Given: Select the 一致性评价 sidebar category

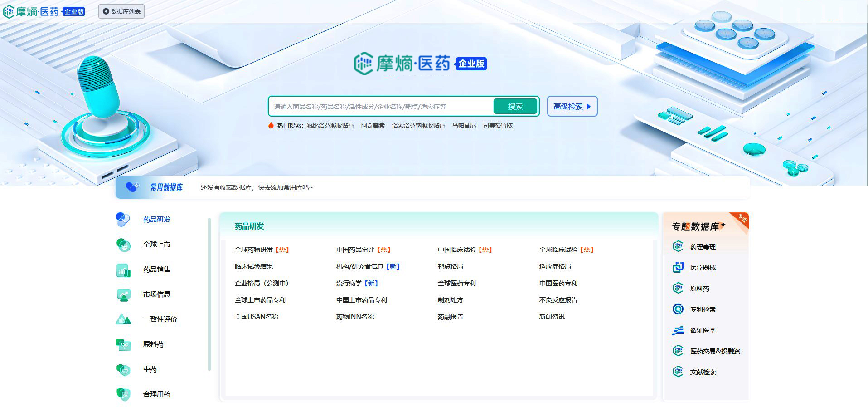Looking at the screenshot, I should pos(160,319).
